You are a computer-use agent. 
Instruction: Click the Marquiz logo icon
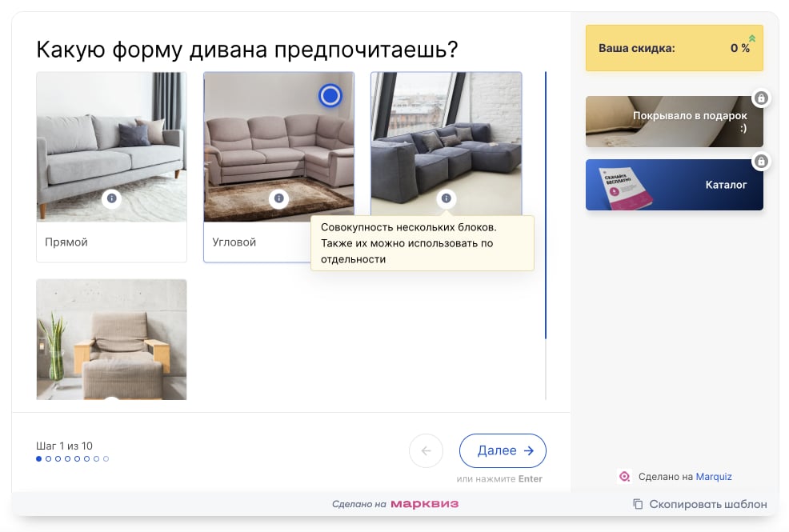tap(624, 476)
